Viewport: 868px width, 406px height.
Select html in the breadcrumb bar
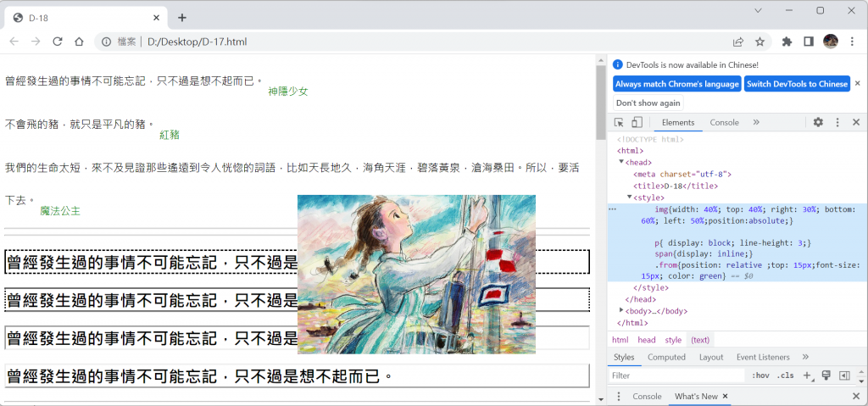coord(620,340)
